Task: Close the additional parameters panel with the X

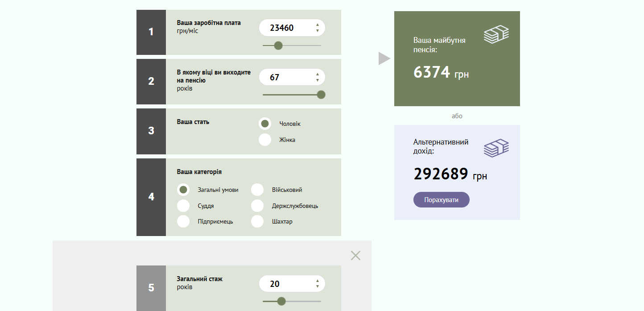Action: [355, 255]
